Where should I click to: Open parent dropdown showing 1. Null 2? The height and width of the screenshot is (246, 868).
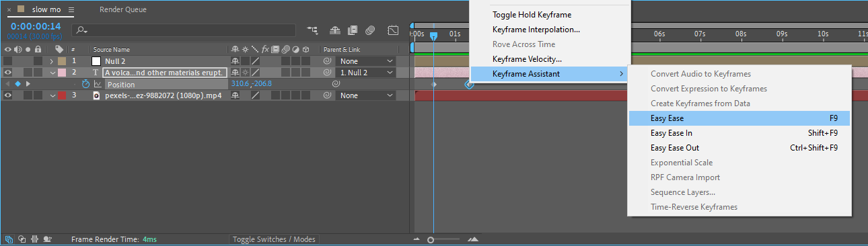(x=367, y=73)
